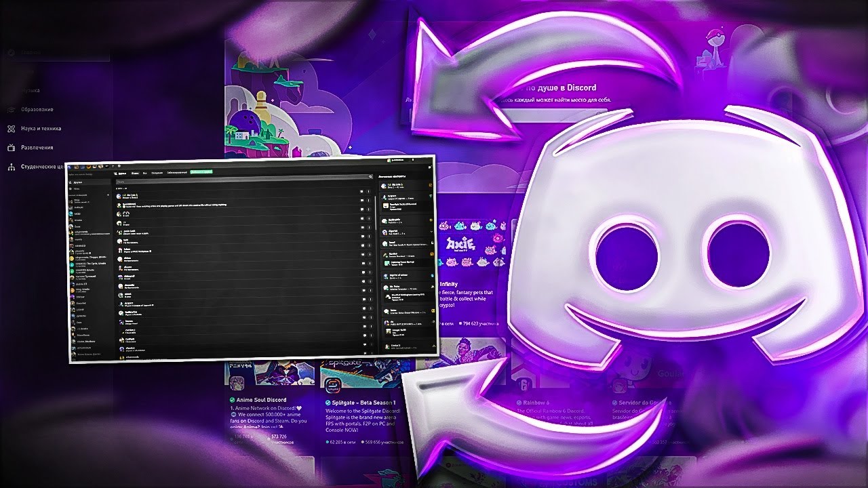Open Друзья in the small window's sidebar

tap(90, 182)
